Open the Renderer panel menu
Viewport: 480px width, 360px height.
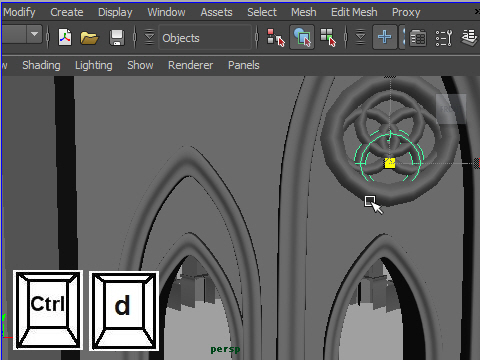tap(190, 65)
